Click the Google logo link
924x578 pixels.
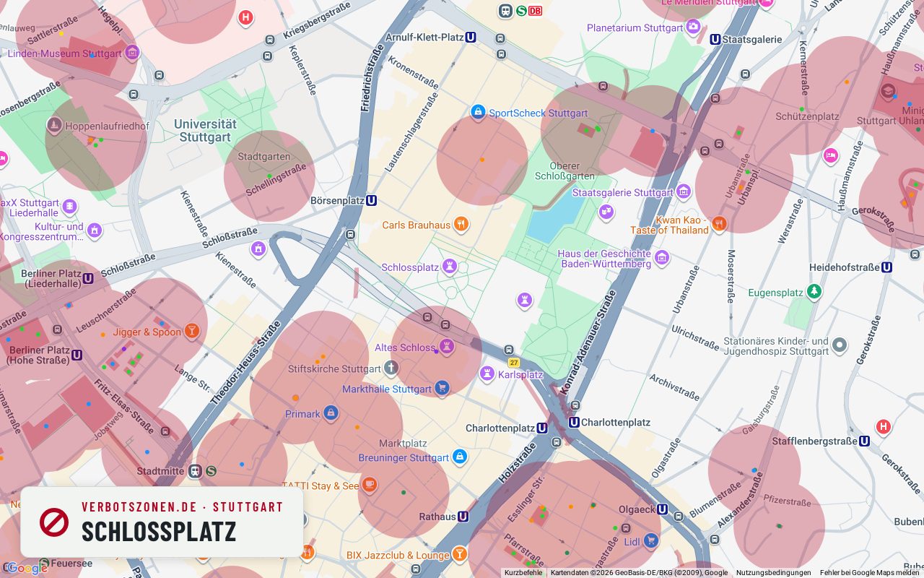pos(27,569)
